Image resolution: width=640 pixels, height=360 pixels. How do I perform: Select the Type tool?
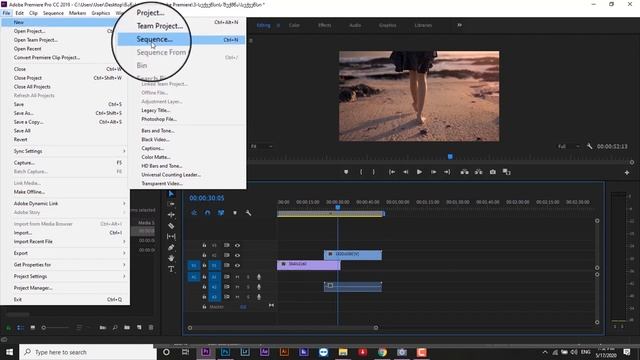coord(171,269)
